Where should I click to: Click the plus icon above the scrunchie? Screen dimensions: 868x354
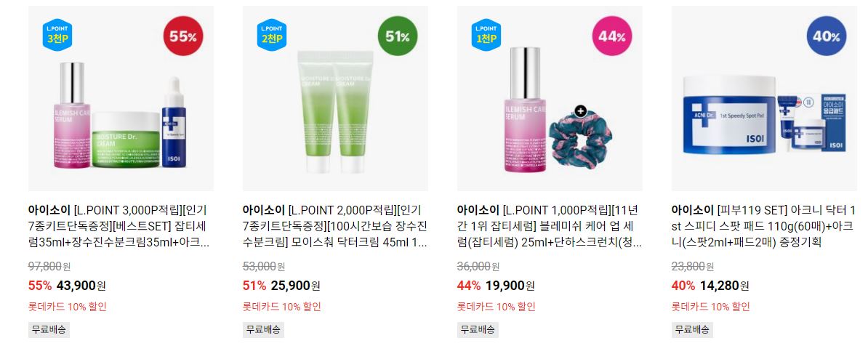[580, 110]
